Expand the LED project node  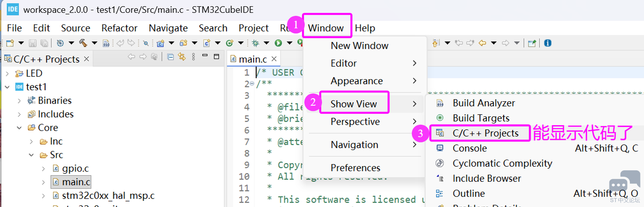pyautogui.click(x=7, y=73)
